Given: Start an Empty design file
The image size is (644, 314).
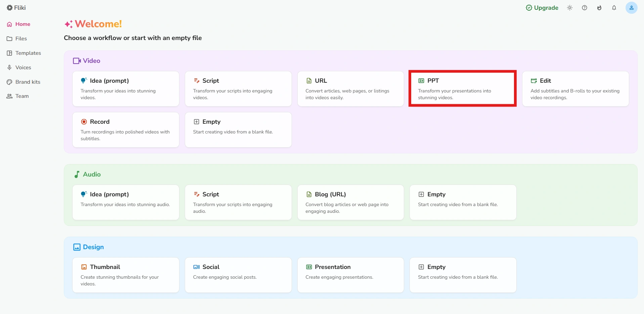Looking at the screenshot, I should pyautogui.click(x=463, y=275).
